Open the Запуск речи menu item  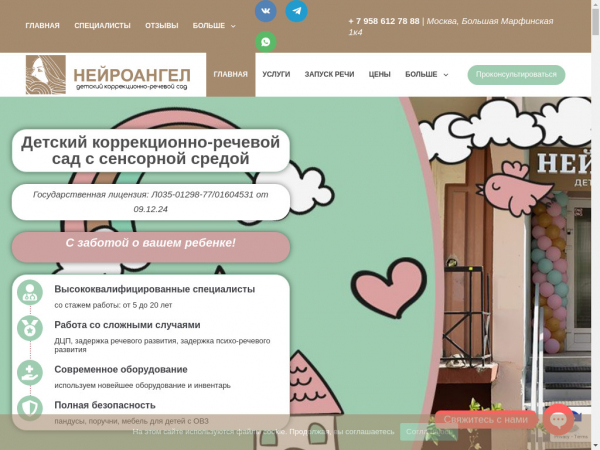[x=329, y=74]
